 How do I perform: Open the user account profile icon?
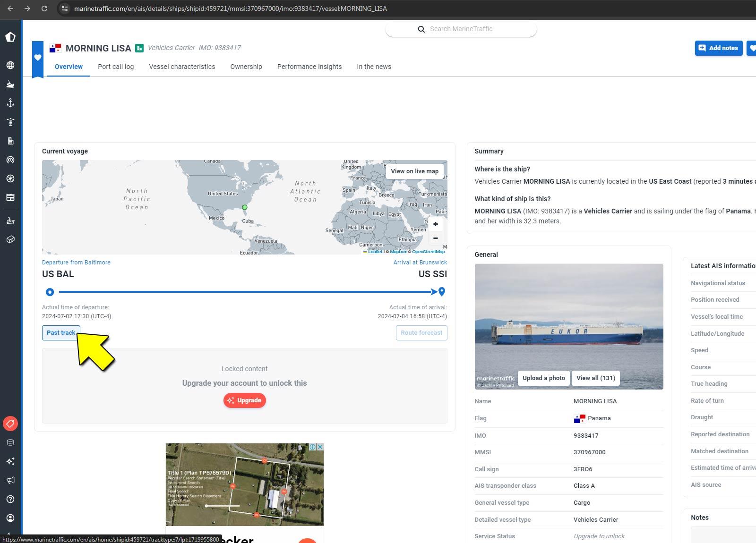pos(10,518)
